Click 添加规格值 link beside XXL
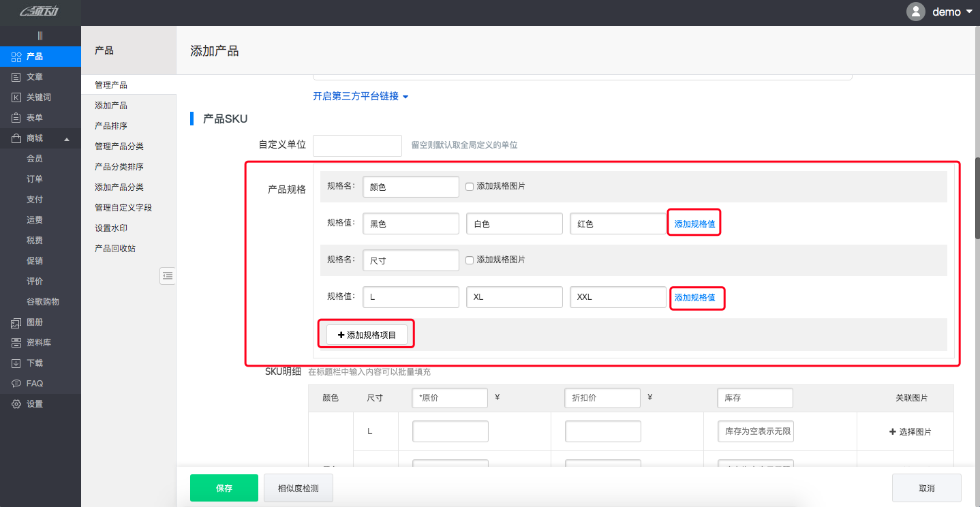 pos(695,298)
